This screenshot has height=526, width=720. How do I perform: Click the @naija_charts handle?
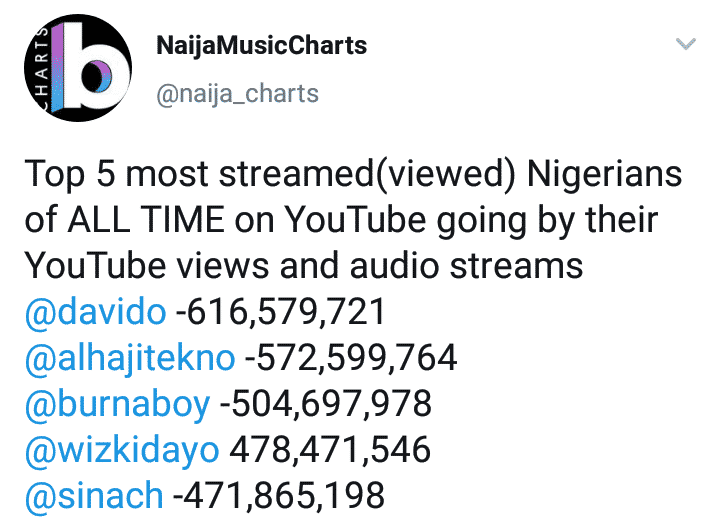click(238, 94)
